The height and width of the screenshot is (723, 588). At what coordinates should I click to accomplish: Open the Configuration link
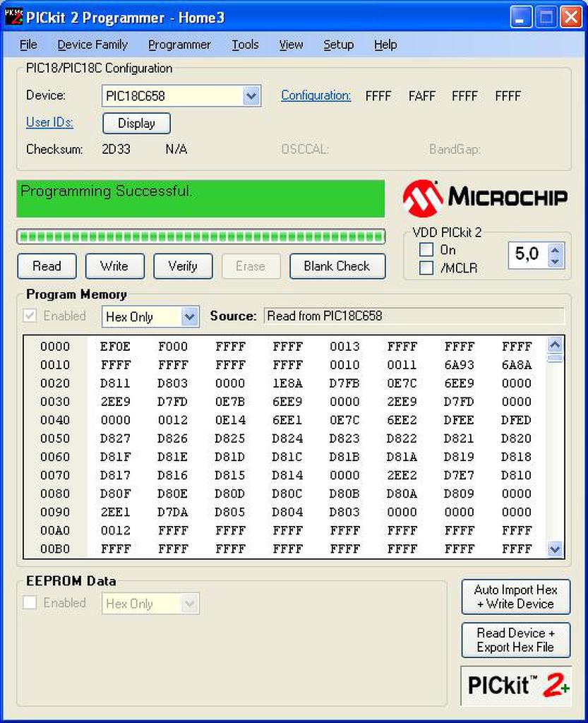coord(316,95)
